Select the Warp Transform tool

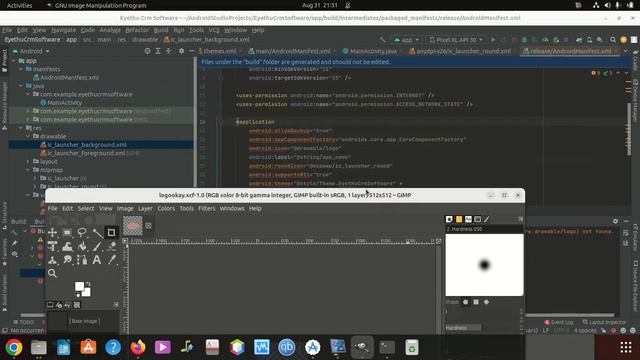click(67, 247)
